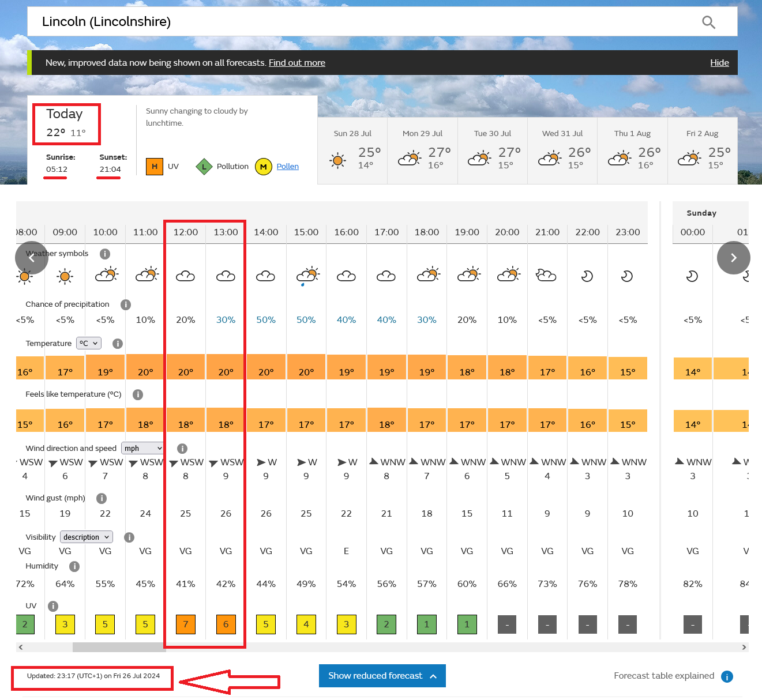Open the Find out more link
762x700 pixels.
pos(296,63)
